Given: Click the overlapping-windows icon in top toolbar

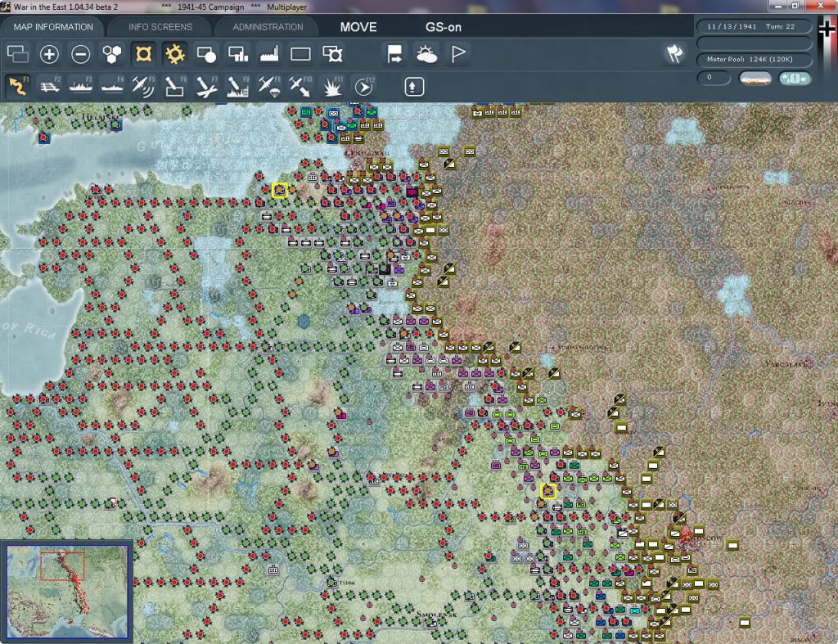Looking at the screenshot, I should tap(18, 54).
